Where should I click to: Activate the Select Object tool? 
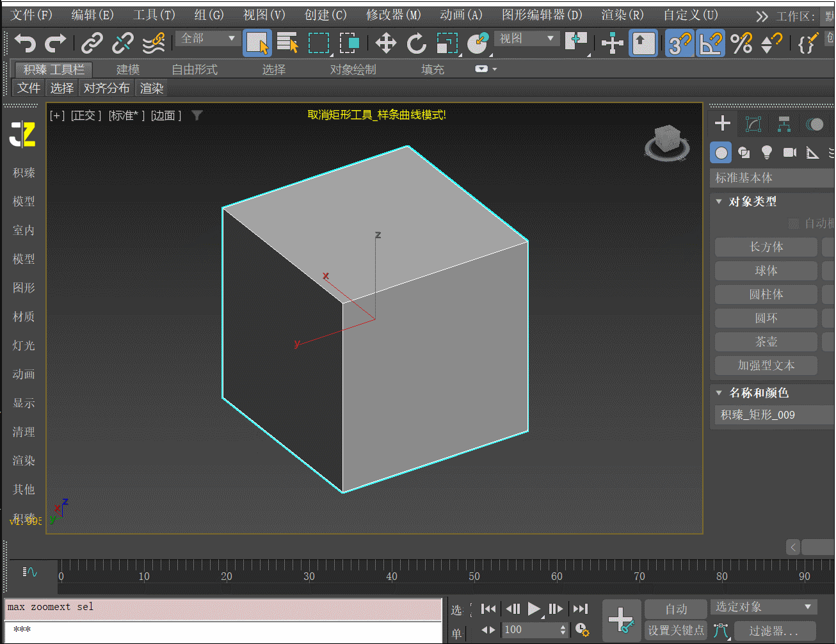[257, 43]
